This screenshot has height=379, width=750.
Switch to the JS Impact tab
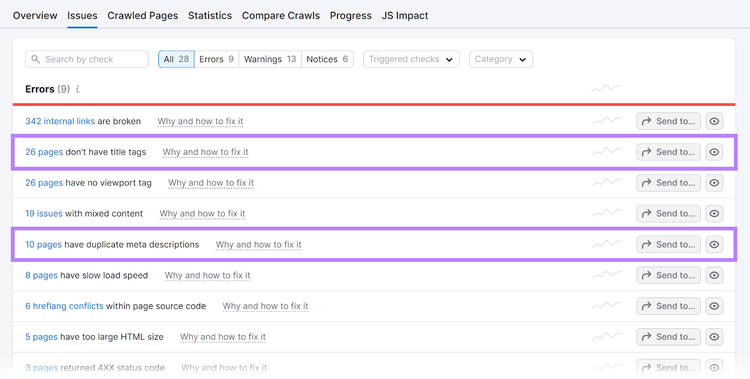(x=405, y=15)
